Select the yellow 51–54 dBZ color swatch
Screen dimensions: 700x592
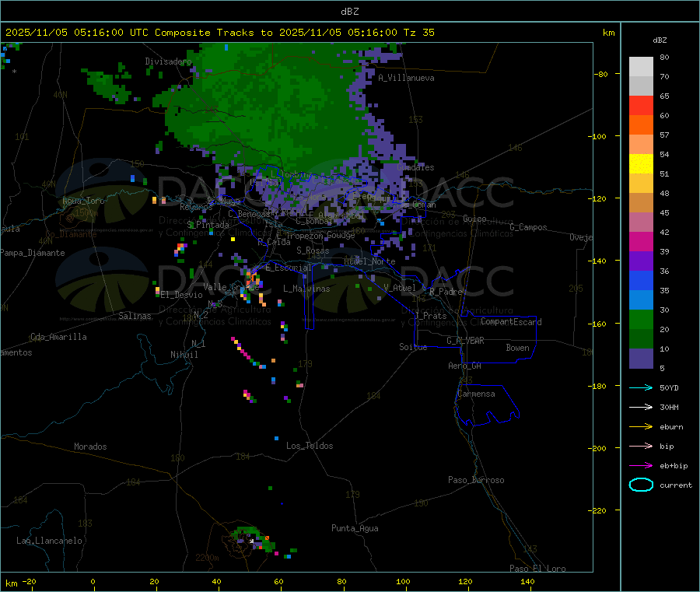641,164
